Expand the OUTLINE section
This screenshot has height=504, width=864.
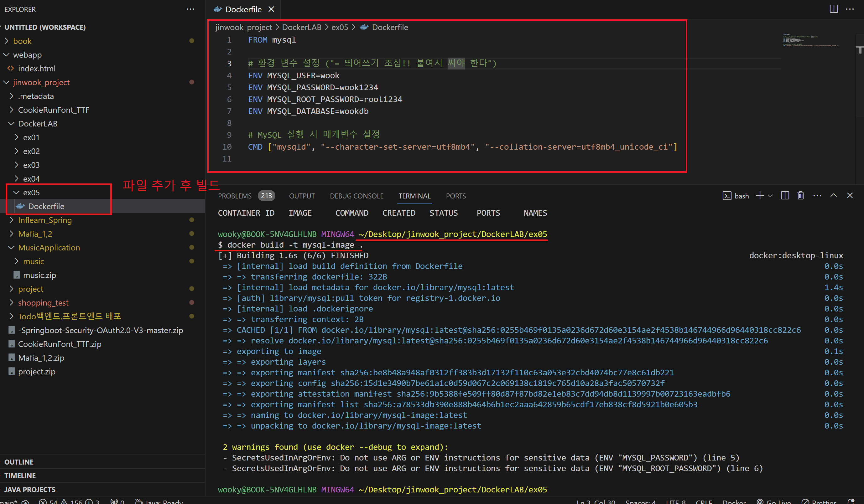19,462
